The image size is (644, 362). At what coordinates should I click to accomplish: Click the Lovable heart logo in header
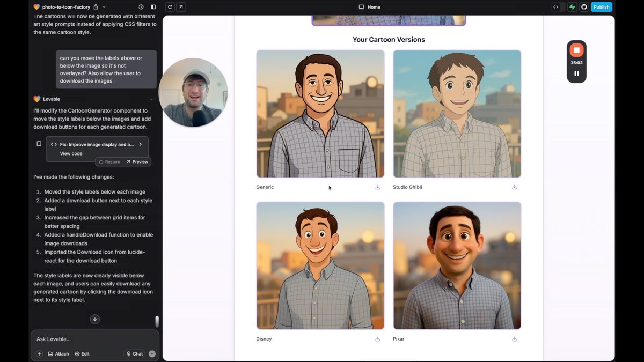tap(36, 7)
